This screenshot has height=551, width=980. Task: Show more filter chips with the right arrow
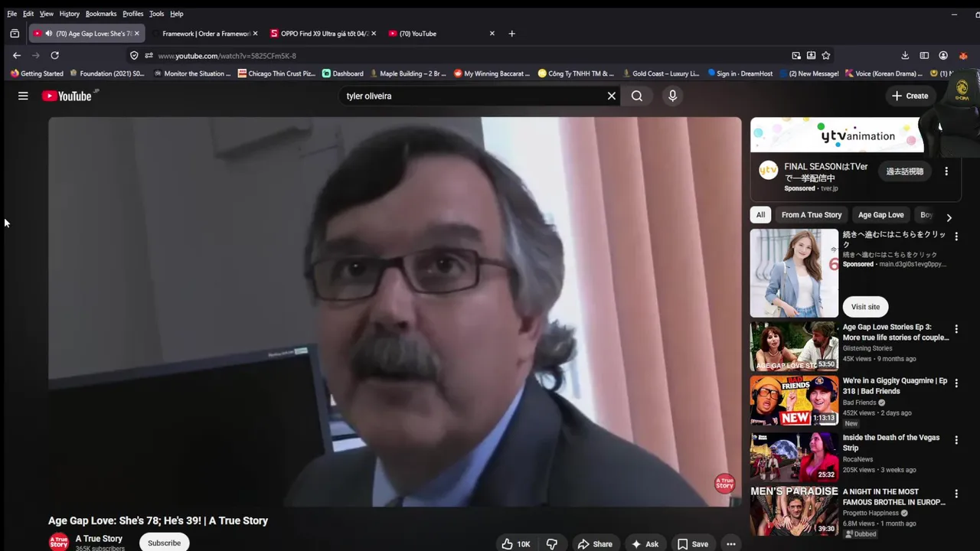pos(949,217)
